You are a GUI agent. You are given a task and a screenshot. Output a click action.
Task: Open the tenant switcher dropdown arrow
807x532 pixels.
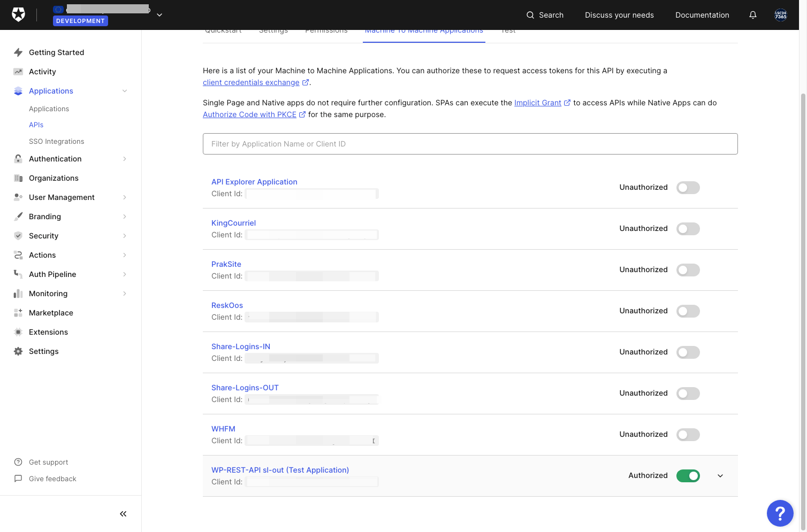point(159,15)
